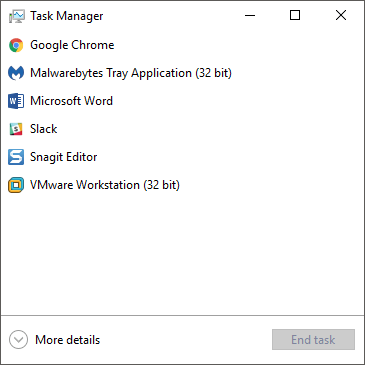Click the Snagit Editor icon
The image size is (365, 365).
(16, 157)
